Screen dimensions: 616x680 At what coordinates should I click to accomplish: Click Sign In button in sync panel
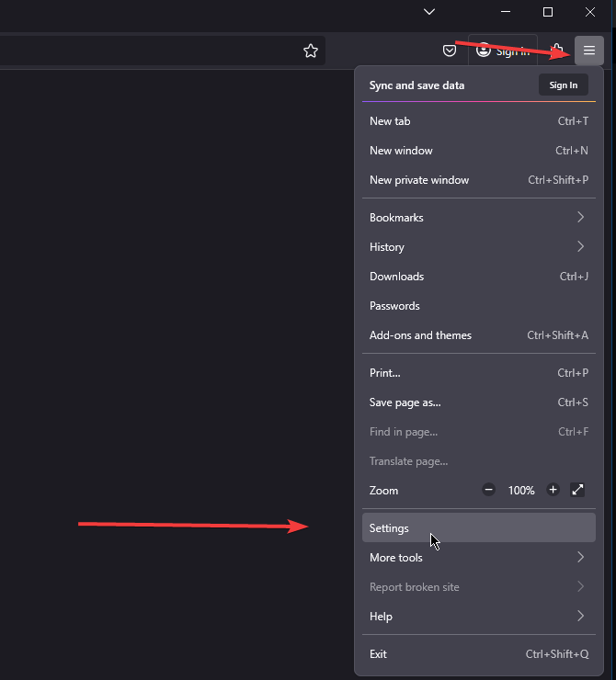pyautogui.click(x=564, y=85)
